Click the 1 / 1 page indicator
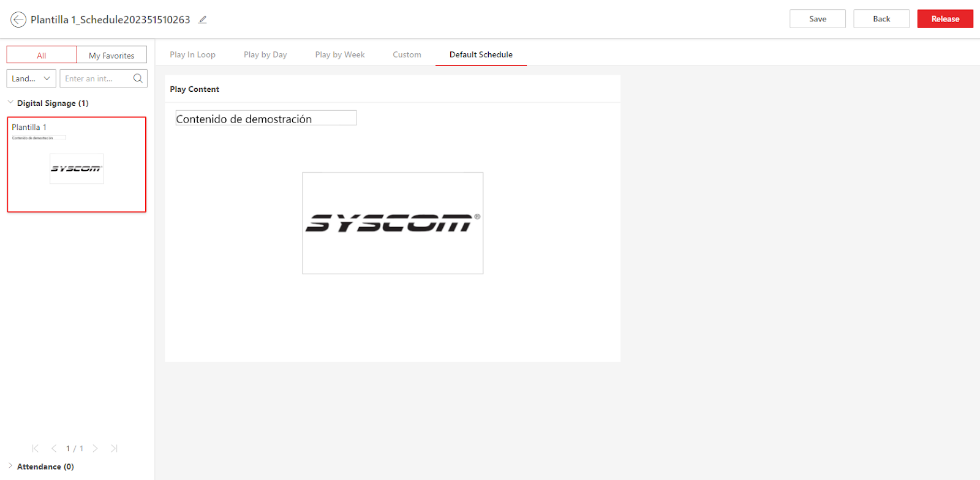This screenshot has width=980, height=480. point(75,448)
